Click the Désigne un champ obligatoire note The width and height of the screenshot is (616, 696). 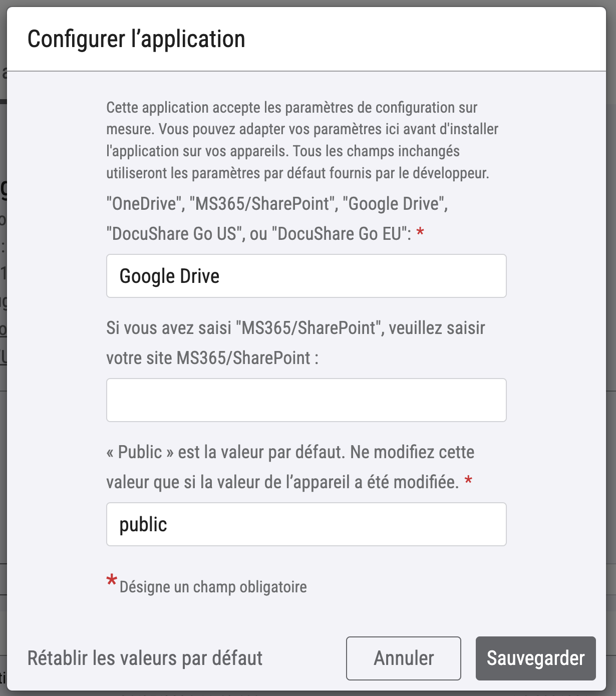tap(213, 587)
